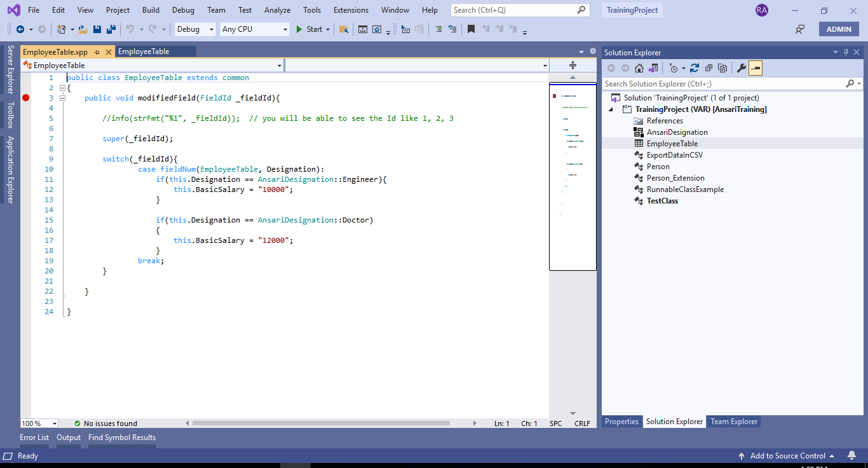Change the editor zoom level selector
Screen dimensions: 868x468
(x=39, y=423)
